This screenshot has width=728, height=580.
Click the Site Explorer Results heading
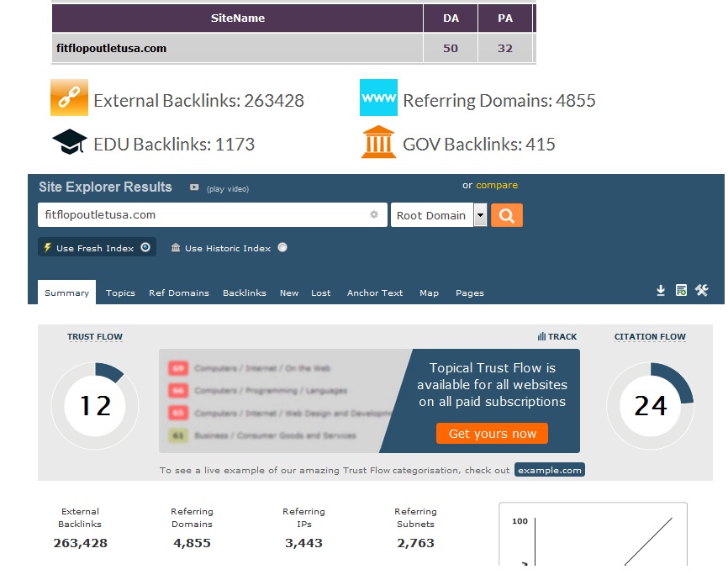[105, 187]
